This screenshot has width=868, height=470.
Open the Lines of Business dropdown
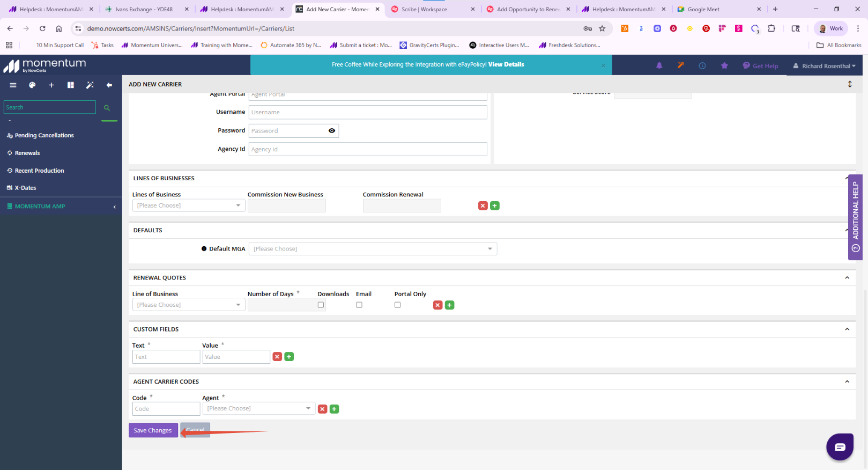pyautogui.click(x=189, y=205)
